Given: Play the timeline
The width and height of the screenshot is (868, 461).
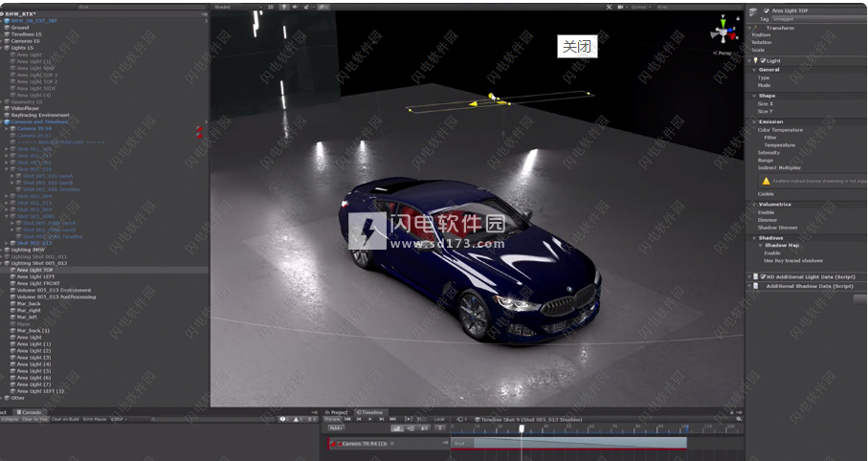Looking at the screenshot, I should (x=369, y=420).
